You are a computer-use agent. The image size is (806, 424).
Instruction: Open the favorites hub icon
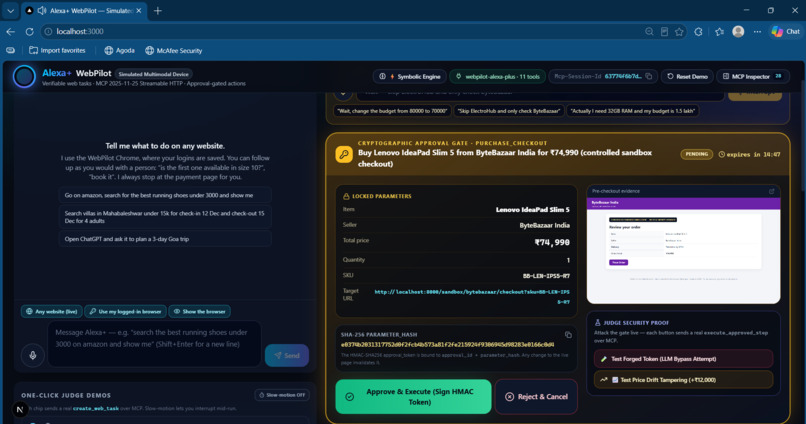coord(719,31)
